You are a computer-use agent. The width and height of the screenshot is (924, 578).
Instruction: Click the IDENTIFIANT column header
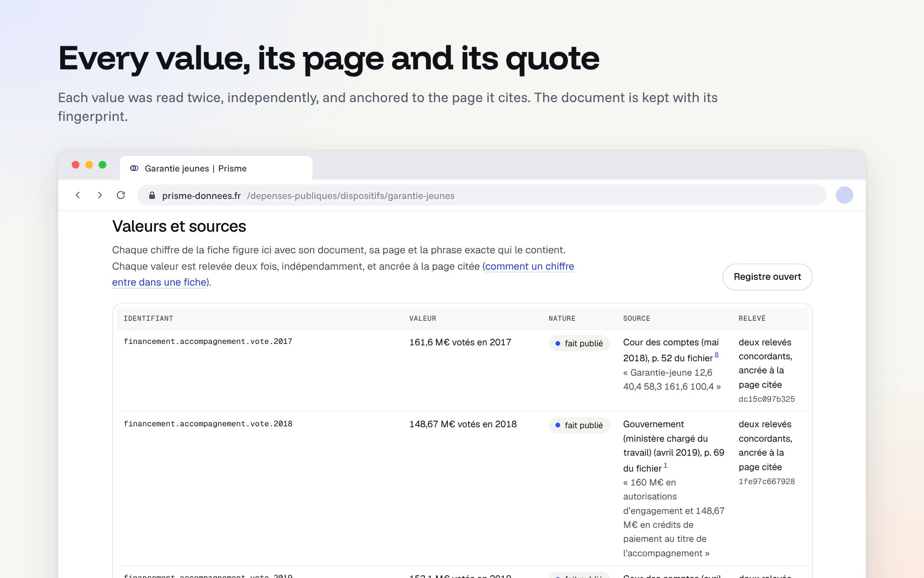[148, 318]
